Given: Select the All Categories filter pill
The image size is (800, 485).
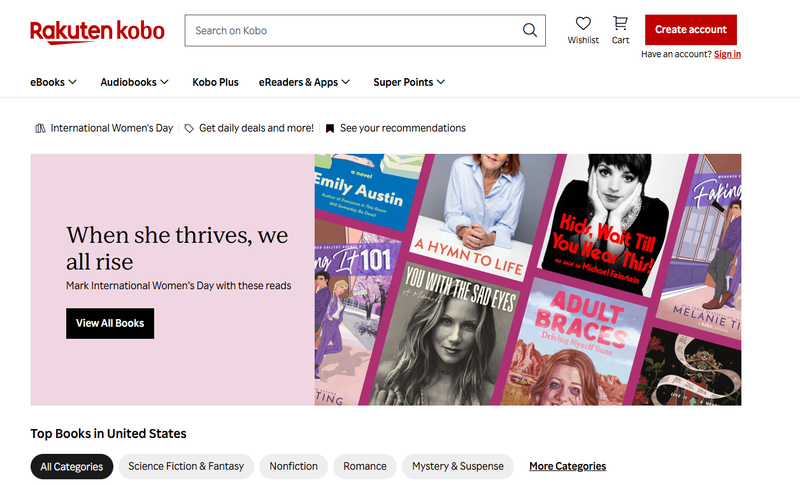Looking at the screenshot, I should 72,467.
